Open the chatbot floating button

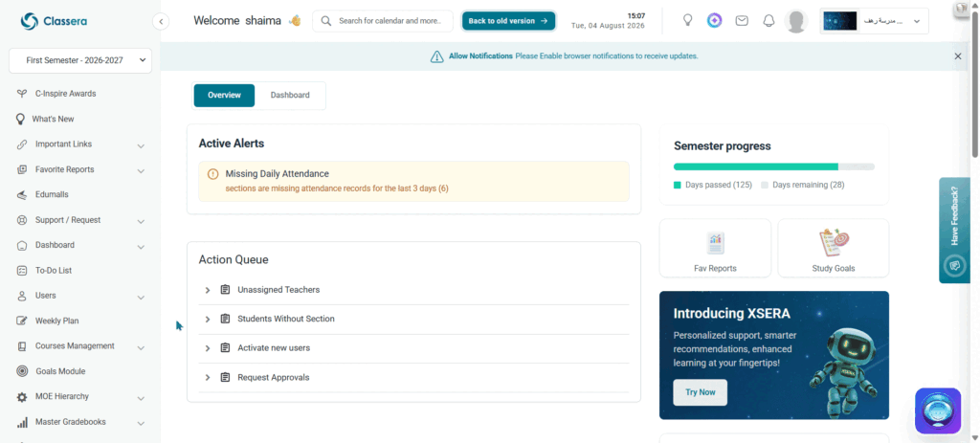tap(938, 411)
